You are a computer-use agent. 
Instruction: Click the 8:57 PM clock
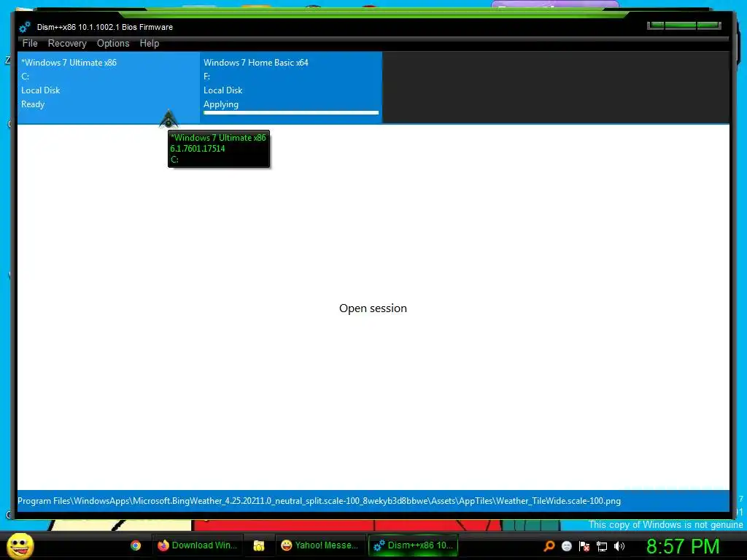pos(683,546)
